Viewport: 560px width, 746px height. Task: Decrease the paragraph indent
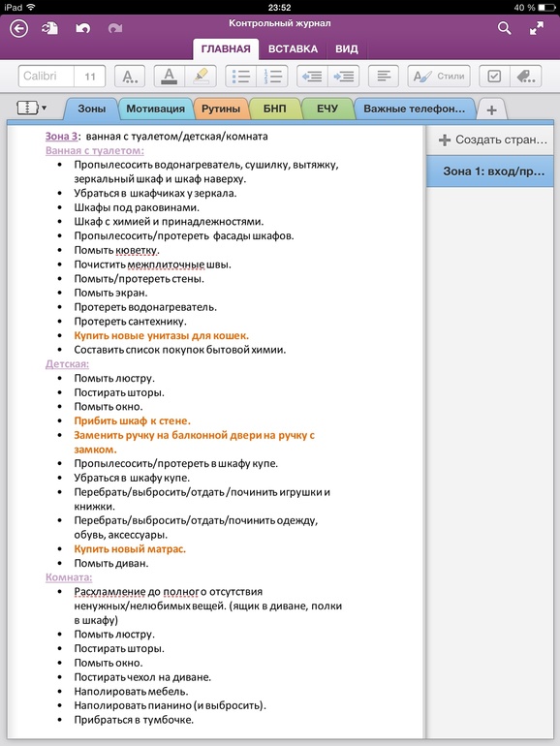click(312, 77)
